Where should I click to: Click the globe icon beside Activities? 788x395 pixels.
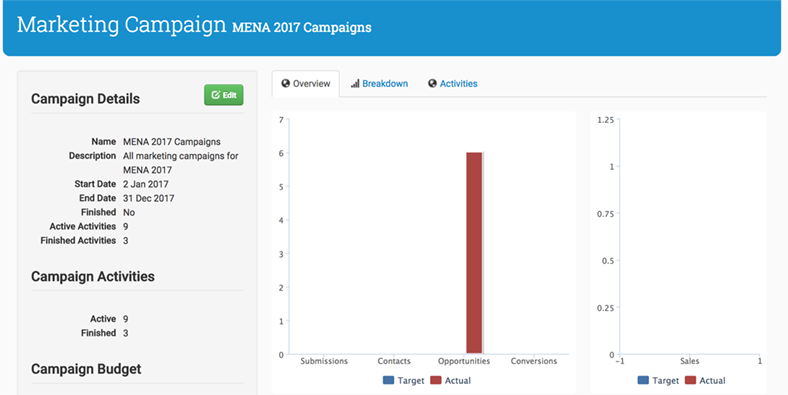pos(432,83)
